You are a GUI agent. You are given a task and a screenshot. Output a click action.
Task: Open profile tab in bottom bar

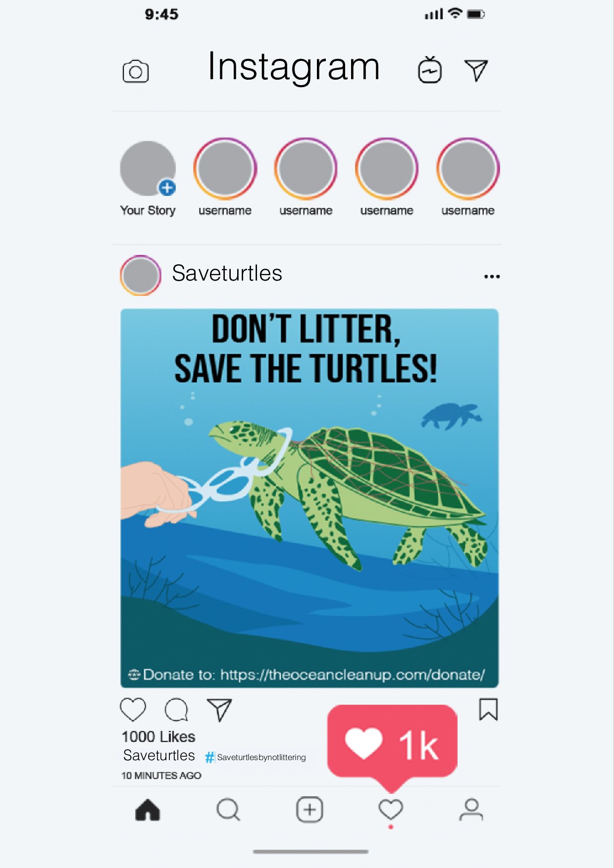471,810
